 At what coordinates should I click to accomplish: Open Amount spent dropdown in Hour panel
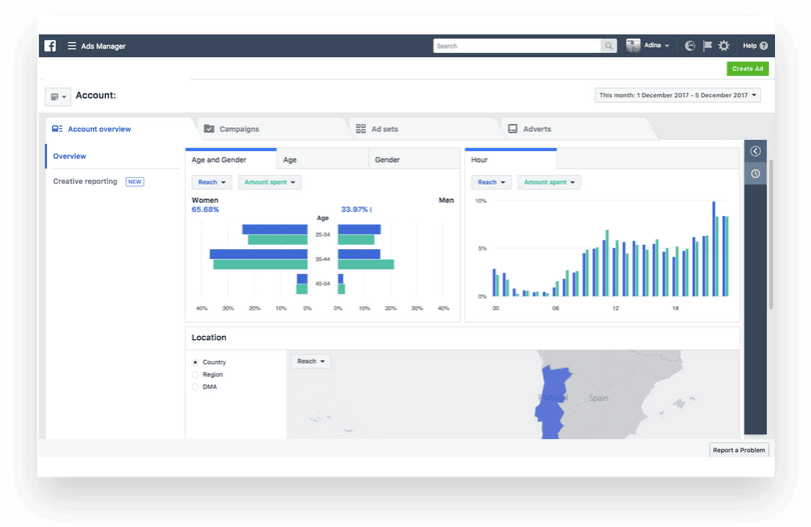pos(549,182)
